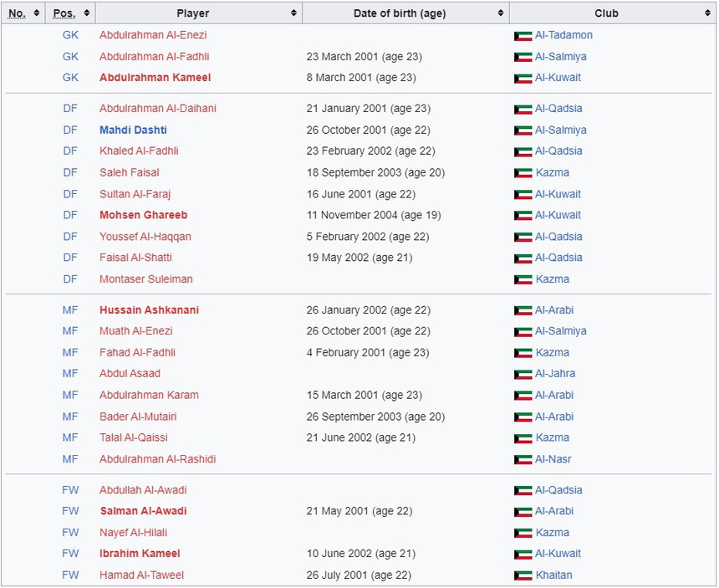Click Kuwait flag icon beside Al-Tadamon
This screenshot has width=719, height=588.
click(523, 36)
